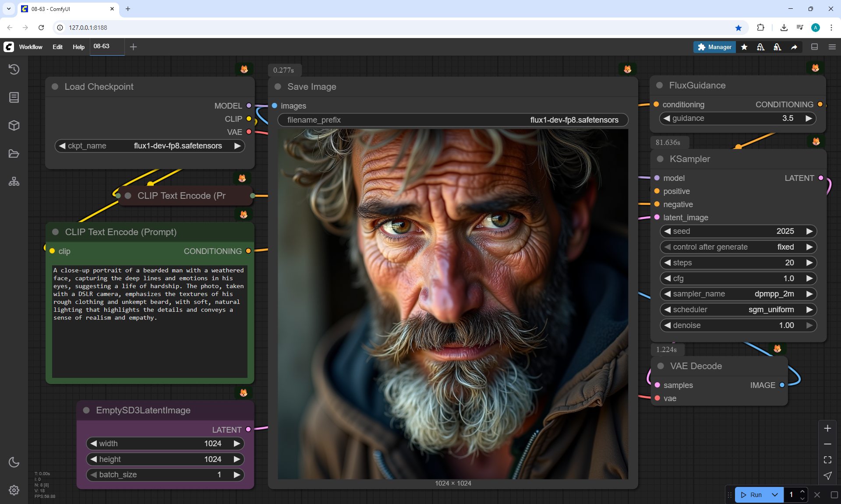
Task: Open ComfyUI settings gear icon
Action: click(x=14, y=490)
